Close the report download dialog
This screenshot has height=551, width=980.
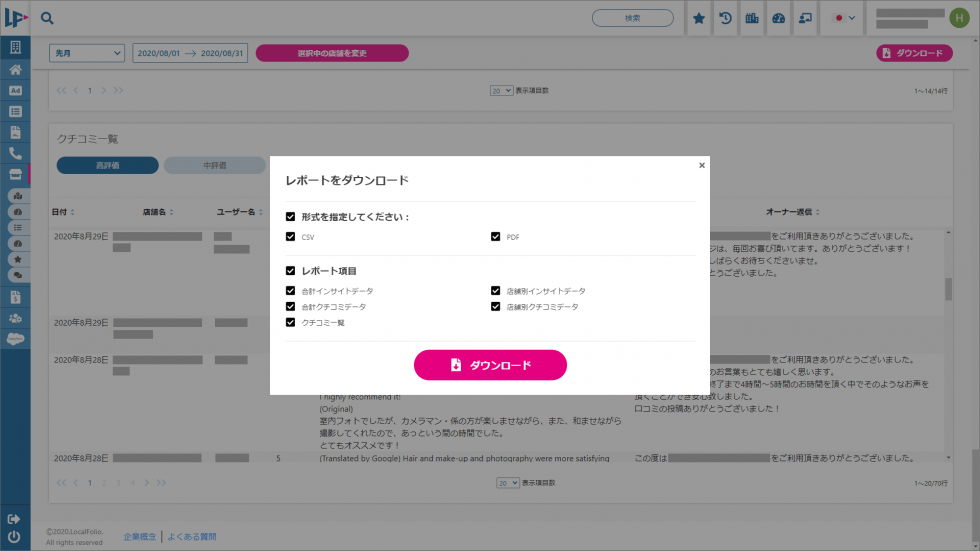[x=702, y=165]
